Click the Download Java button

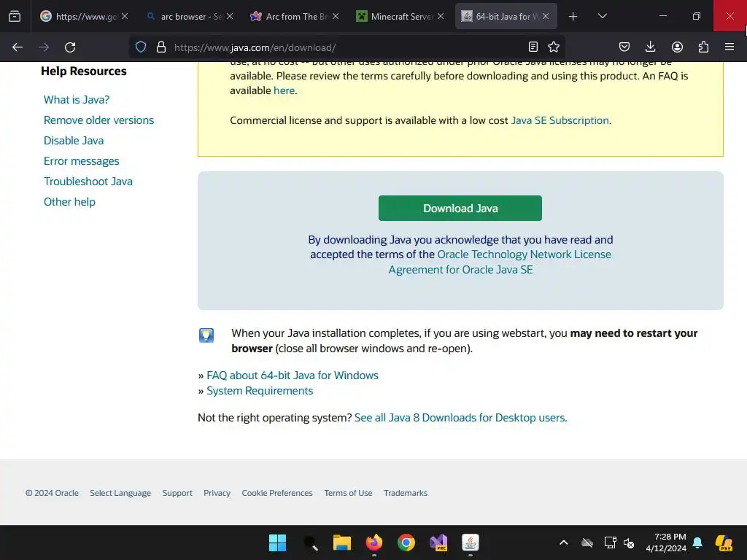coord(460,208)
